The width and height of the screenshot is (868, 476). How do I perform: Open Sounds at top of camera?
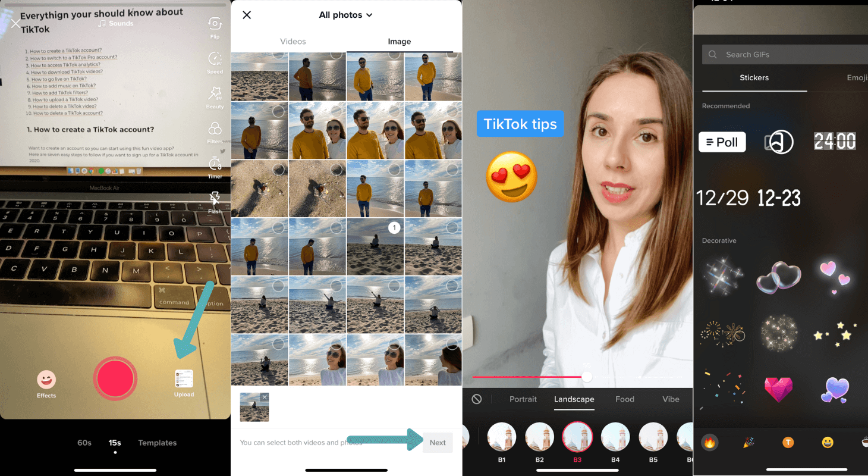click(x=116, y=23)
